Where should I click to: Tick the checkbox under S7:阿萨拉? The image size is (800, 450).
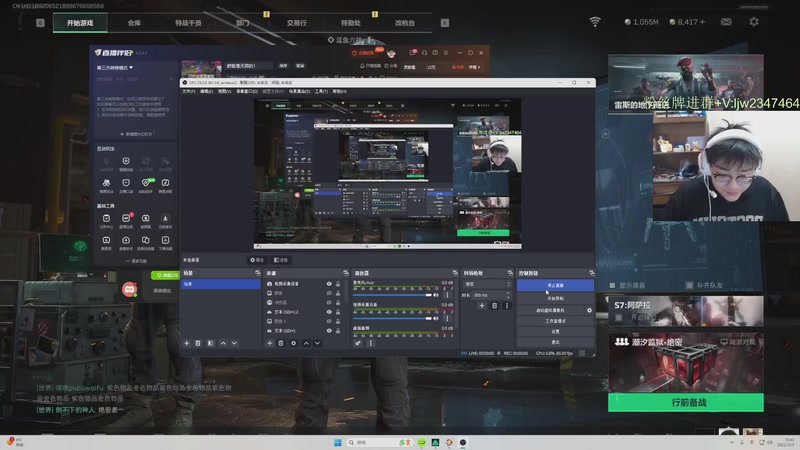click(x=619, y=318)
